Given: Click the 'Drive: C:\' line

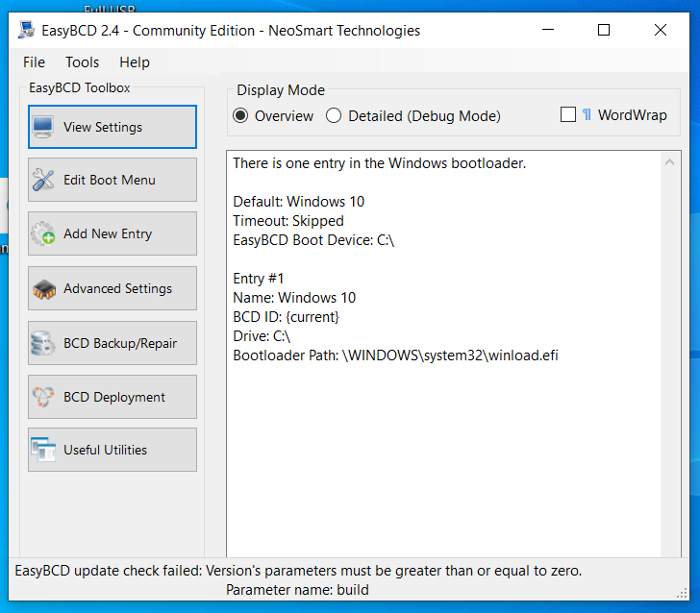Looking at the screenshot, I should tap(262, 336).
